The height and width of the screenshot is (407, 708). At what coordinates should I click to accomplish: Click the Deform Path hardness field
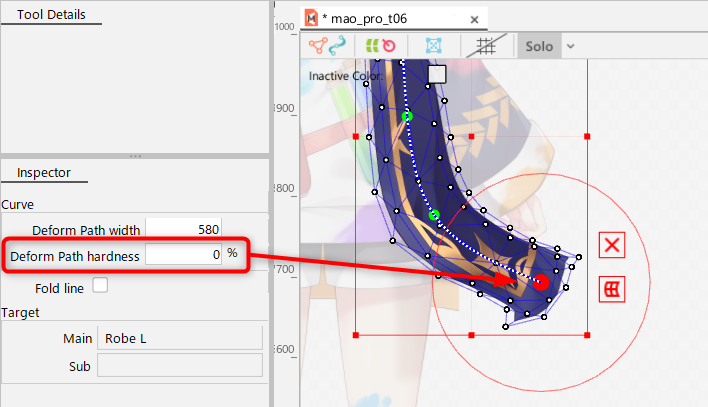coord(184,255)
